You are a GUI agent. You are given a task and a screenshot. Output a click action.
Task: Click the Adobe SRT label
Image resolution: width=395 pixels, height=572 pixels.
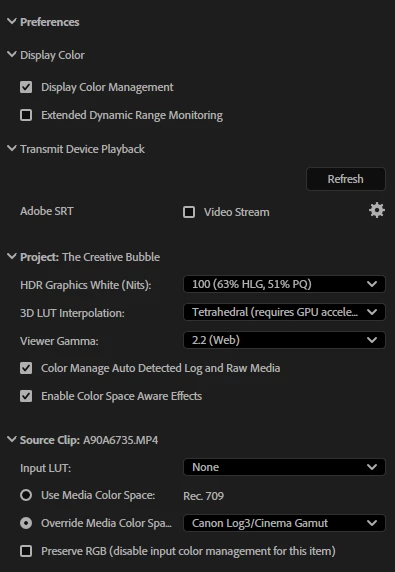click(x=47, y=211)
